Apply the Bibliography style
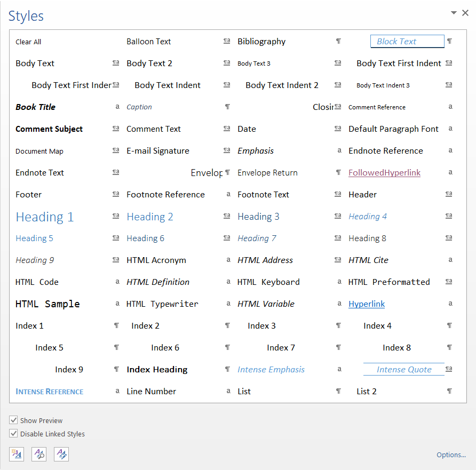 pos(261,42)
